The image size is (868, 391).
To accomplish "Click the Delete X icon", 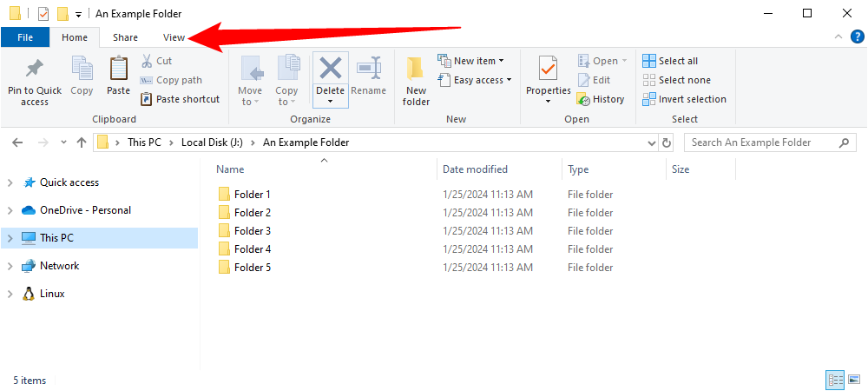I will point(331,69).
